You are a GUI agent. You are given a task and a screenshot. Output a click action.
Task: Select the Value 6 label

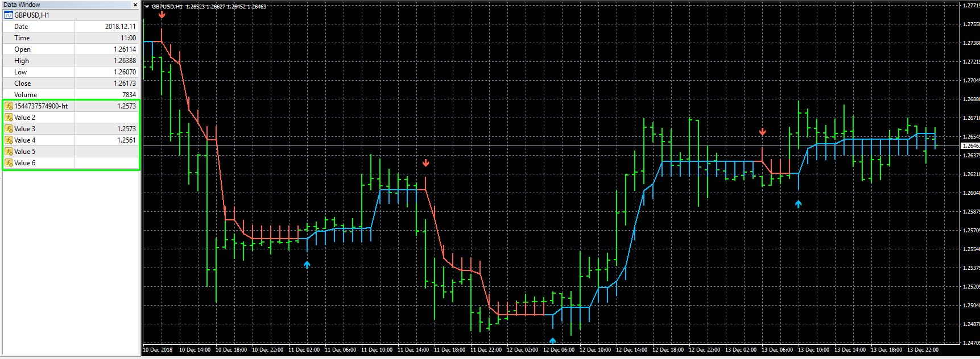tap(25, 163)
